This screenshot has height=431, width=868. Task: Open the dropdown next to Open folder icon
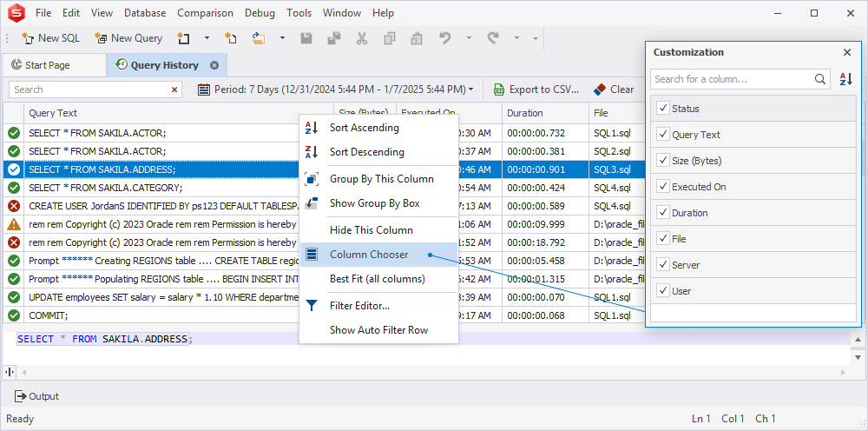[x=282, y=38]
